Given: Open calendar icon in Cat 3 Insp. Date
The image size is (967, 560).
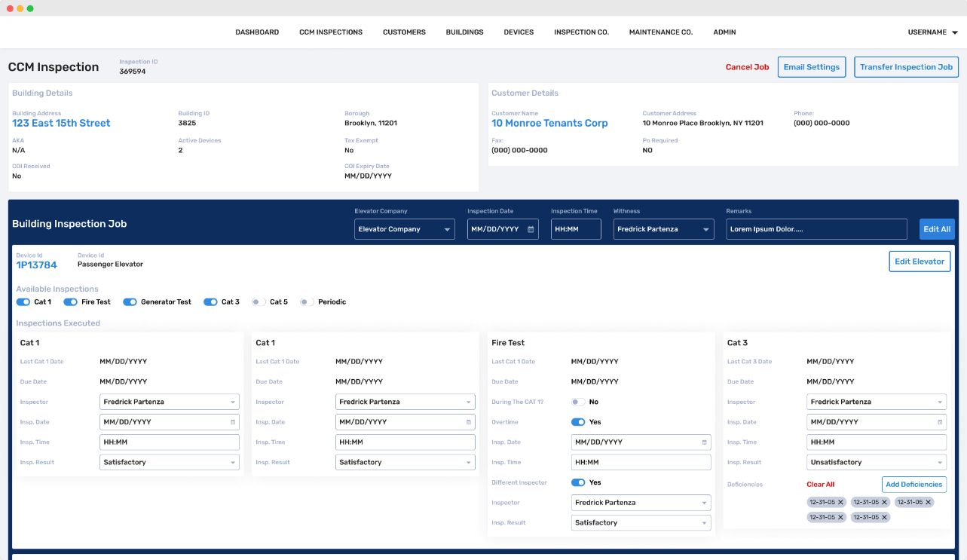Looking at the screenshot, I should tap(941, 422).
